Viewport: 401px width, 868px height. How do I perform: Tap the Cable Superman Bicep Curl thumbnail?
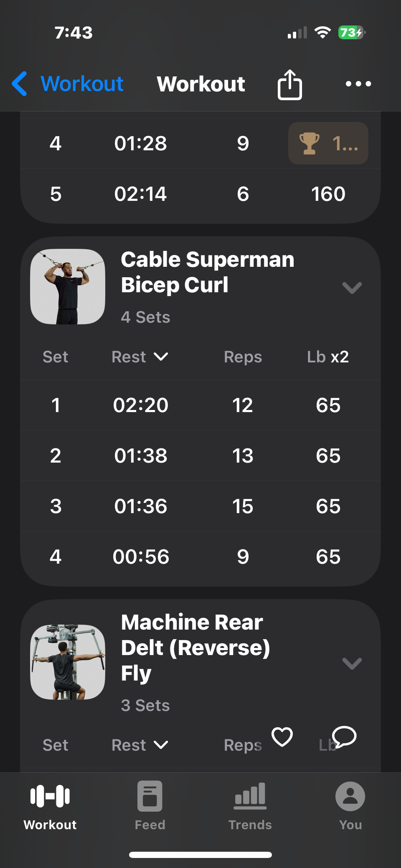click(68, 287)
